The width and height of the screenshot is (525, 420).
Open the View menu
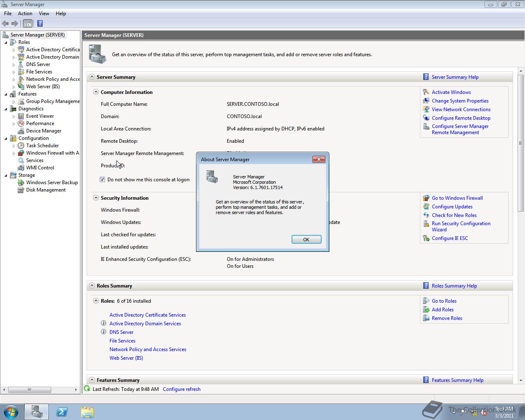[44, 14]
